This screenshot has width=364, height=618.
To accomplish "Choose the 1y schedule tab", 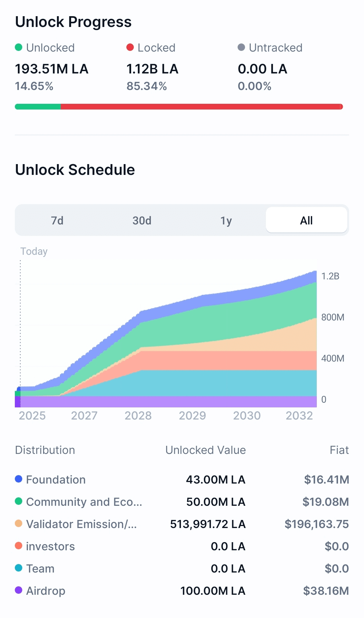I will click(x=226, y=220).
